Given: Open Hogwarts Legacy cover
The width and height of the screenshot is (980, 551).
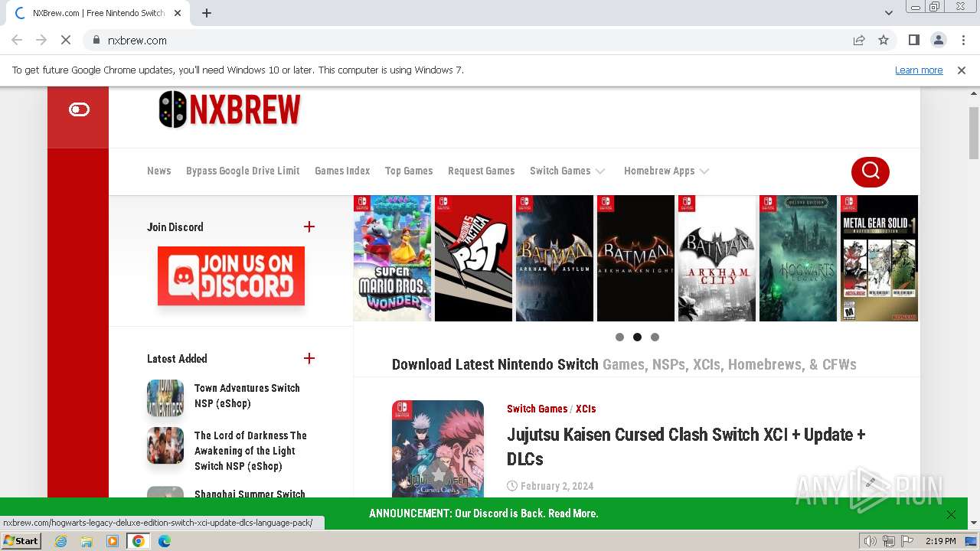Looking at the screenshot, I should tap(798, 258).
